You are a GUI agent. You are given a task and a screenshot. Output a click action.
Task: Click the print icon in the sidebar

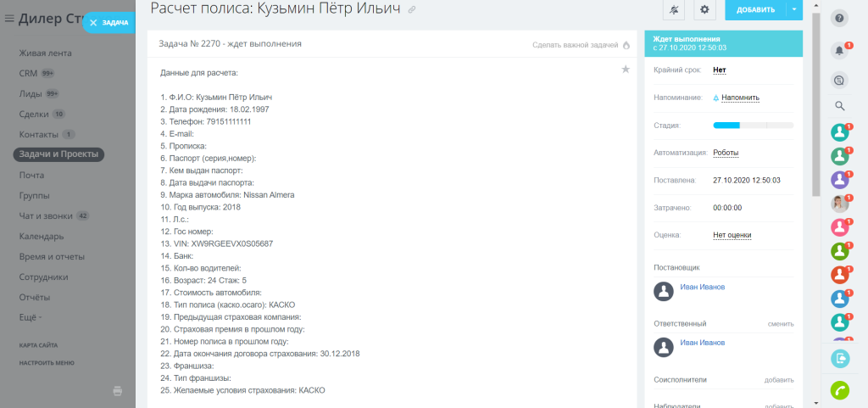[117, 391]
